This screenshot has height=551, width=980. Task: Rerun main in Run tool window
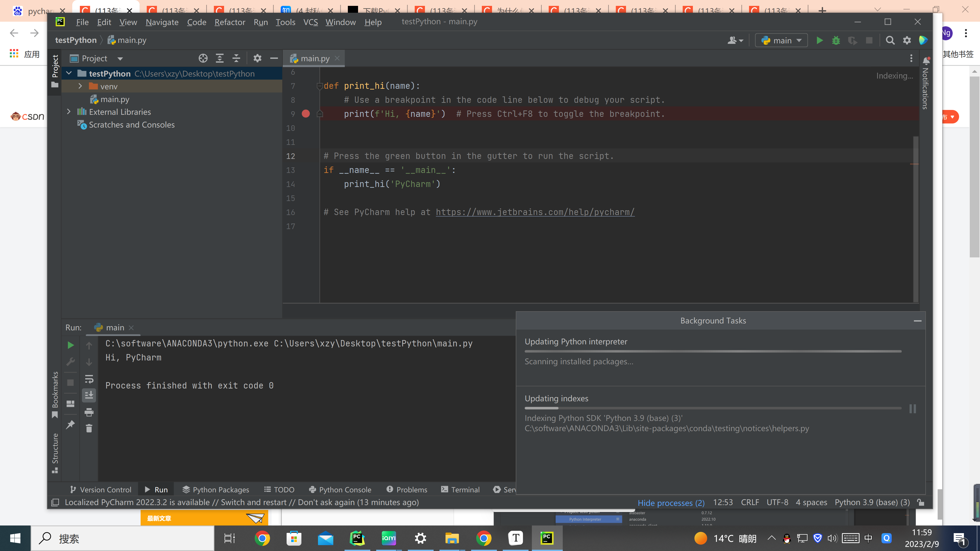[70, 345]
